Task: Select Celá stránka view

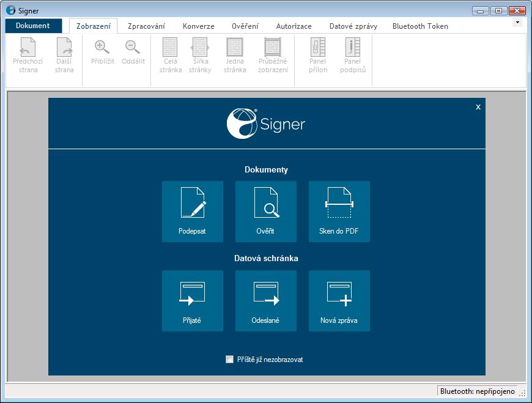Action: 171,56
